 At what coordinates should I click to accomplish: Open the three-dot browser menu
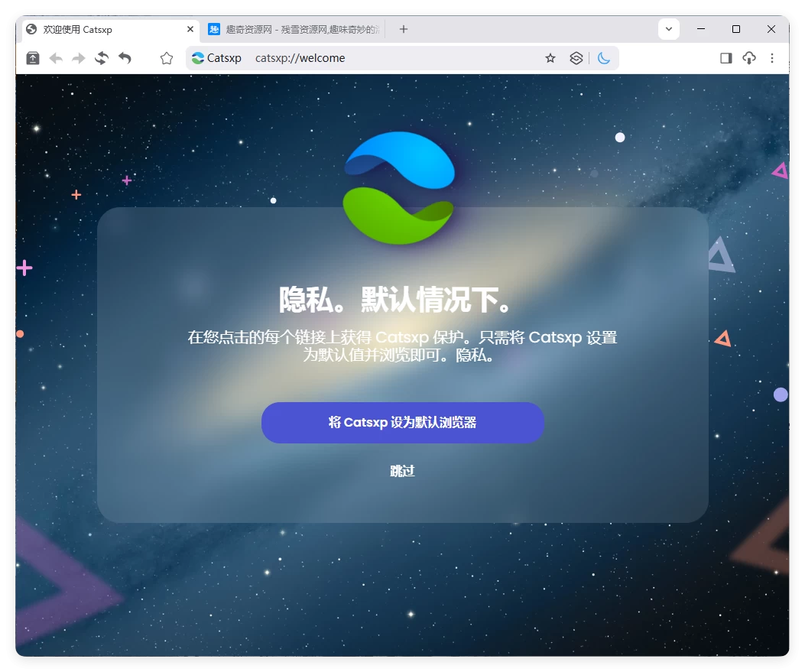[772, 57]
